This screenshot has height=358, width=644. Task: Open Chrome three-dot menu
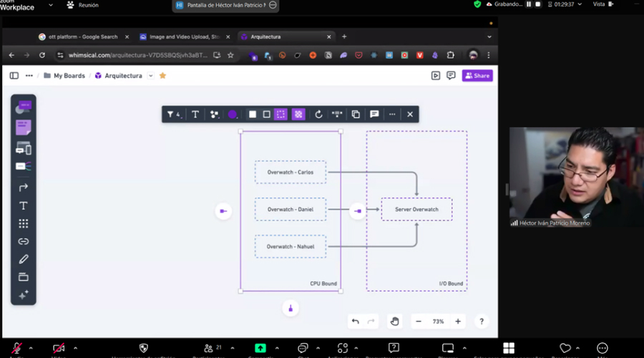tap(488, 55)
